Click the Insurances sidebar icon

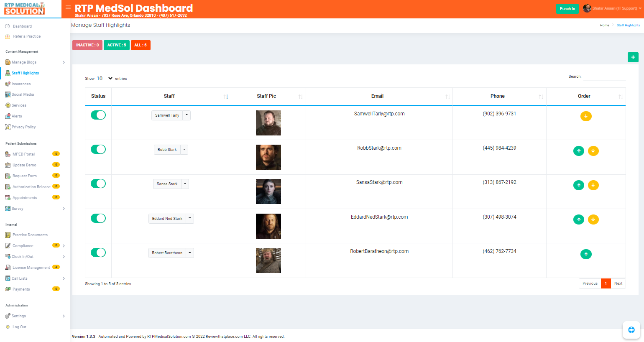(8, 84)
